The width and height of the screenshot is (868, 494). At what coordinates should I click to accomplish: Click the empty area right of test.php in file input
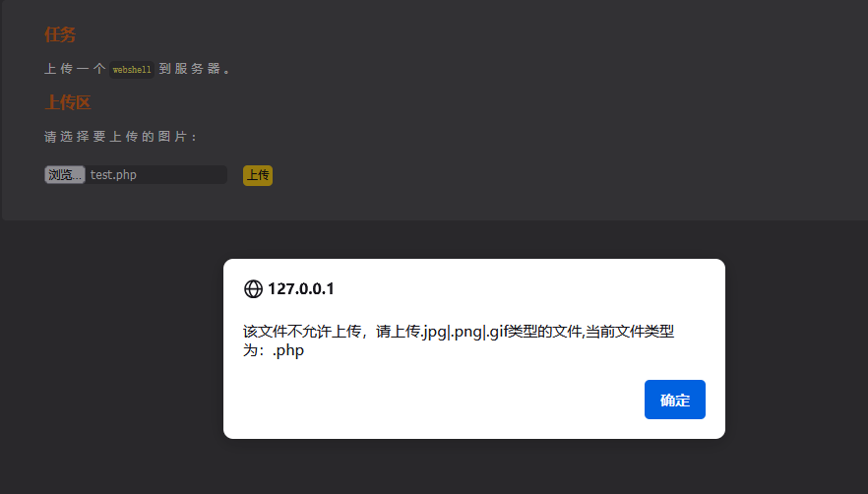point(181,174)
